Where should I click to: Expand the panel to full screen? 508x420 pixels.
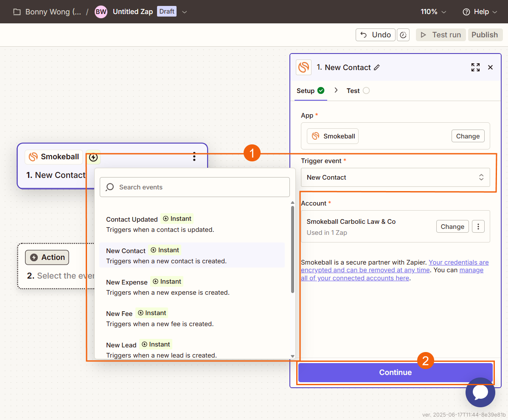(475, 68)
